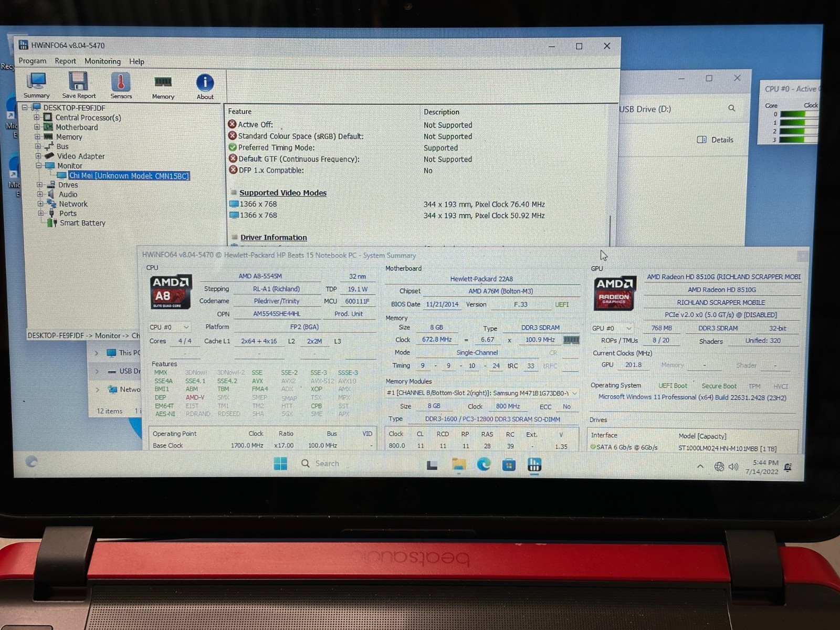Open Microsoft Store from the taskbar
The height and width of the screenshot is (630, 840).
pos(509,465)
